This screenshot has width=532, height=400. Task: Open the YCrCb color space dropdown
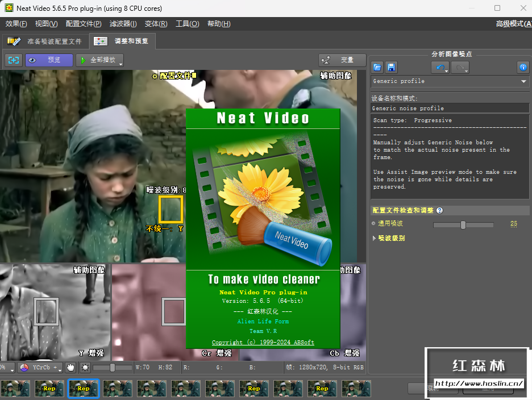pos(40,368)
